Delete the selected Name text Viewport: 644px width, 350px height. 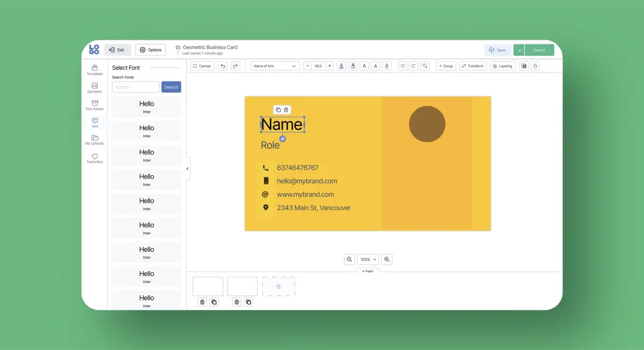pos(286,109)
